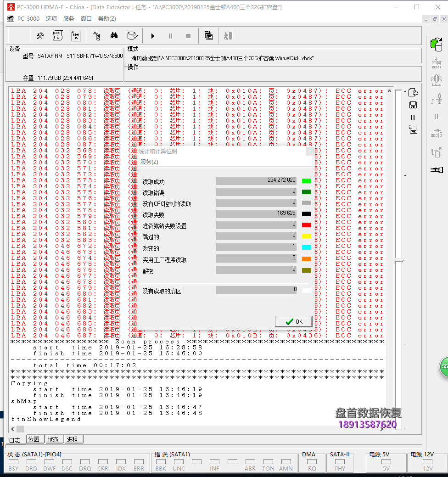Confirm the statistics dialog with OK
Screen dimensions: 448x477
[x=294, y=321]
